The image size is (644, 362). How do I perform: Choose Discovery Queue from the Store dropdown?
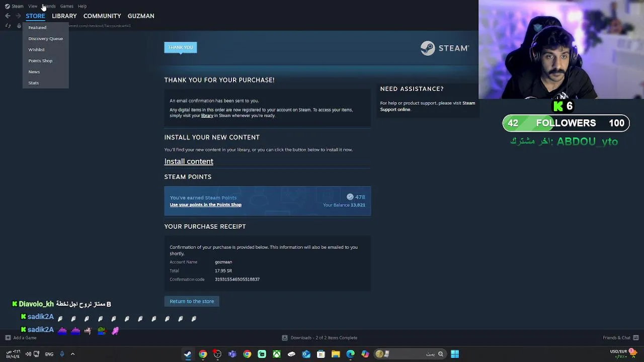point(46,39)
